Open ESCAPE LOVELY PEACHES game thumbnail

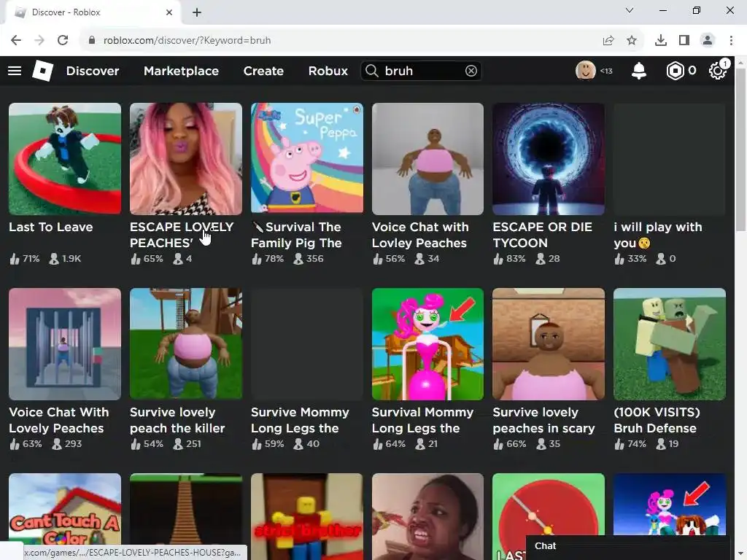coord(186,158)
